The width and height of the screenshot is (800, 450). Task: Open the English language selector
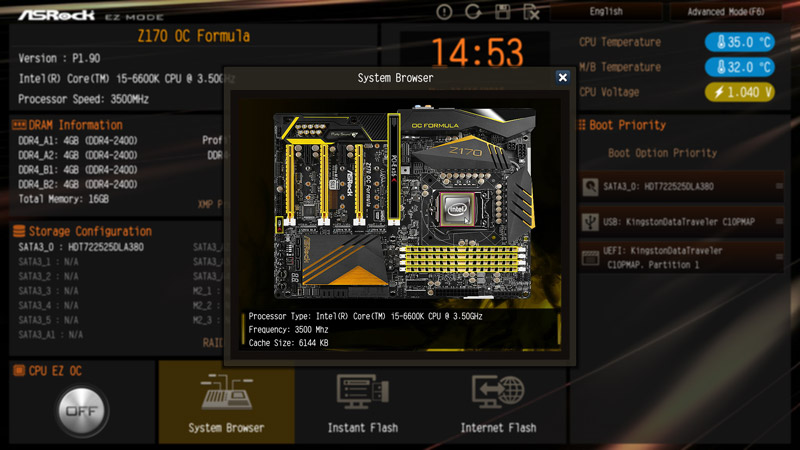[x=606, y=11]
